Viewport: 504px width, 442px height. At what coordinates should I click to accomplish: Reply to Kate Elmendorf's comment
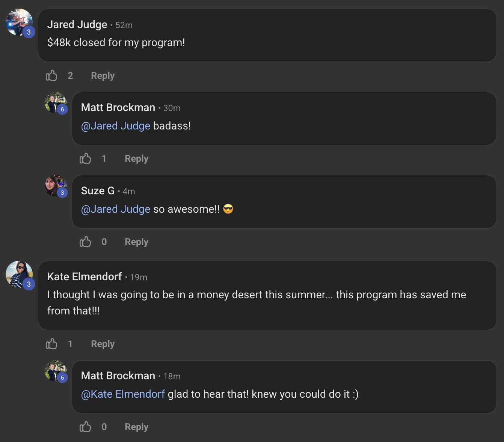pyautogui.click(x=103, y=344)
